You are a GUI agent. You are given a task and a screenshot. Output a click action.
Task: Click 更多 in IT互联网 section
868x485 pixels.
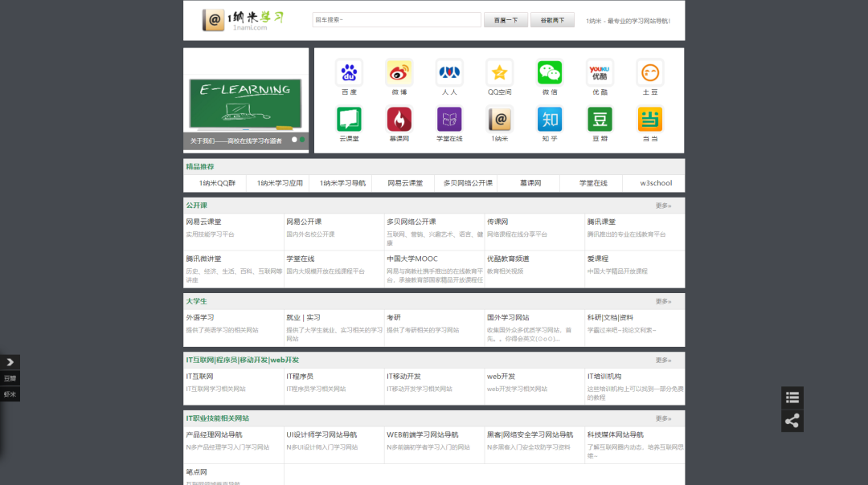coord(663,360)
